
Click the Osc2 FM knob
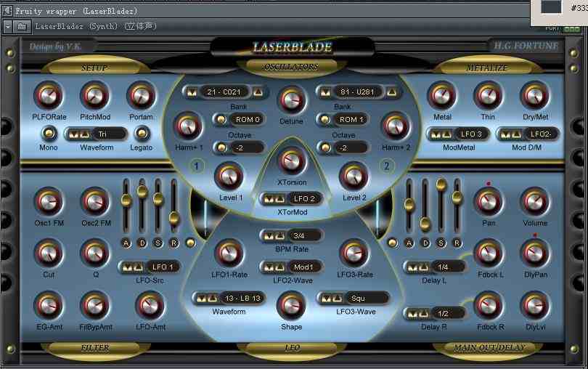[95, 202]
